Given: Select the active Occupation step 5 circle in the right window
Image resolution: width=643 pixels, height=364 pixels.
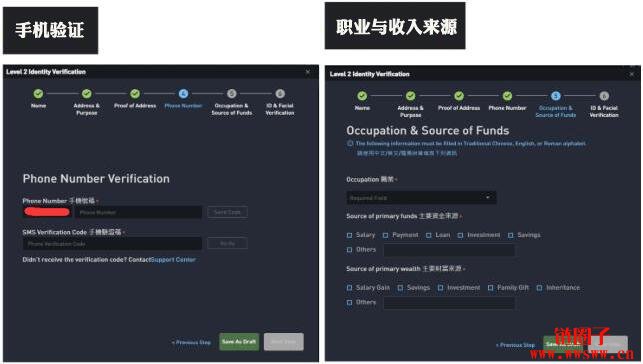Looking at the screenshot, I should click(556, 96).
